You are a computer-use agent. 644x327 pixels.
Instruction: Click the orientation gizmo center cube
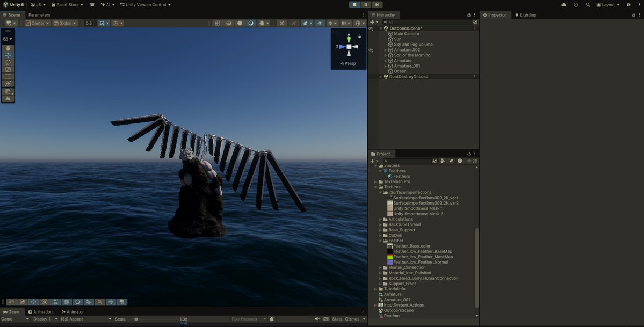(x=349, y=46)
